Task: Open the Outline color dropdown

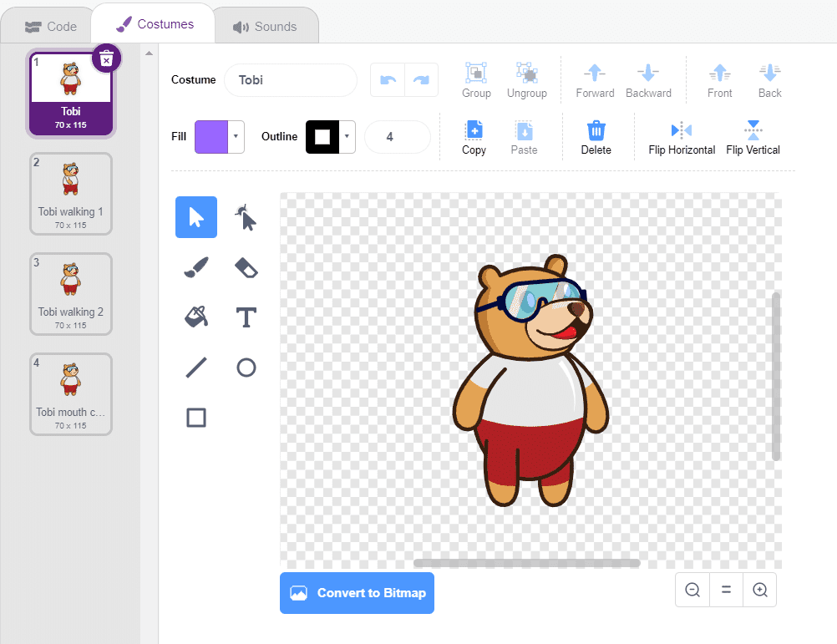Action: tap(347, 136)
